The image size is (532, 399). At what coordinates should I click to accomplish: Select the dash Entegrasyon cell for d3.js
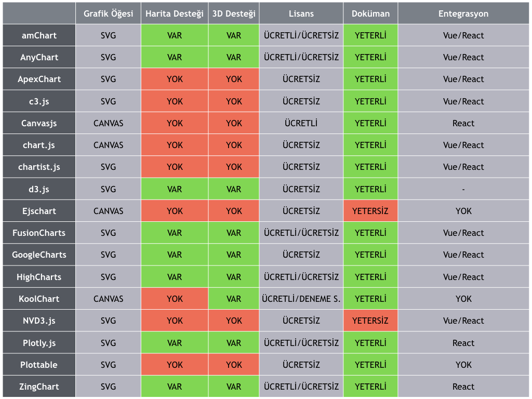pyautogui.click(x=463, y=189)
